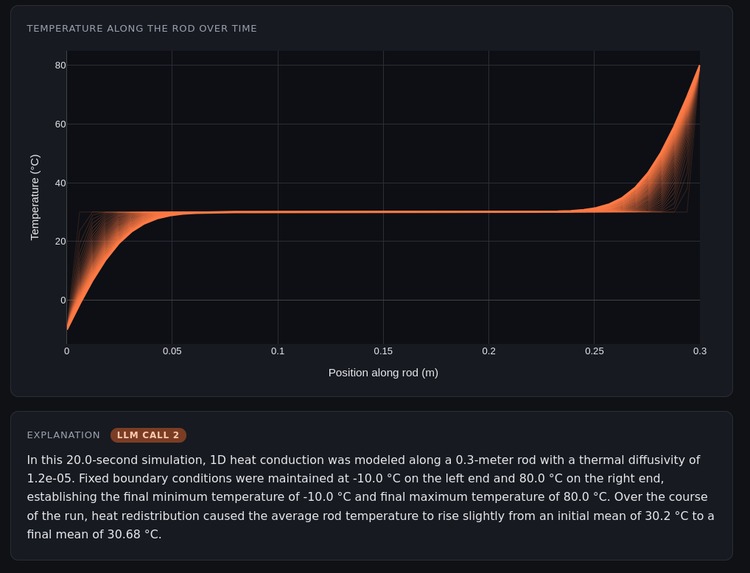Click 'thermal diffusivity of' in explanation text
The image size is (750, 573).
[x=640, y=460]
